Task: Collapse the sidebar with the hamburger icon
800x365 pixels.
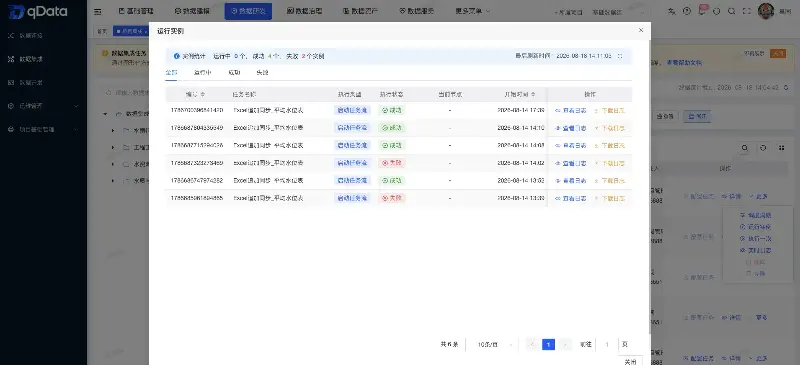Action: 98,11
